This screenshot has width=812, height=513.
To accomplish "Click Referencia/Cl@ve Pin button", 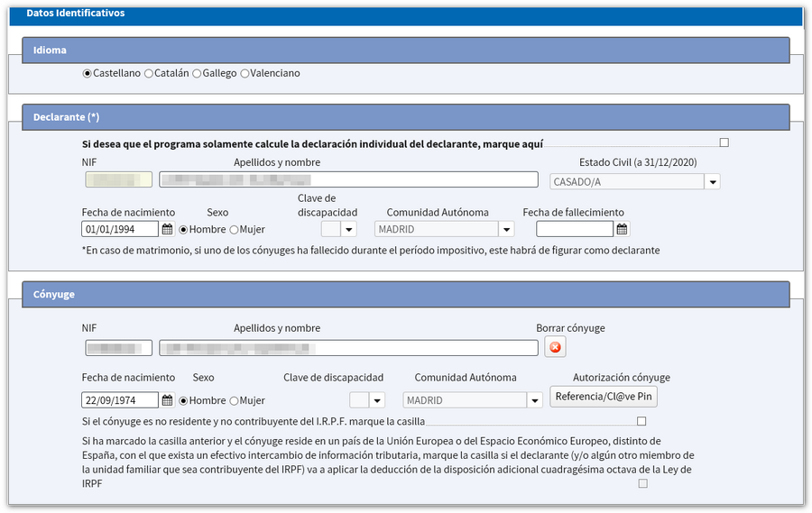I will coord(604,397).
